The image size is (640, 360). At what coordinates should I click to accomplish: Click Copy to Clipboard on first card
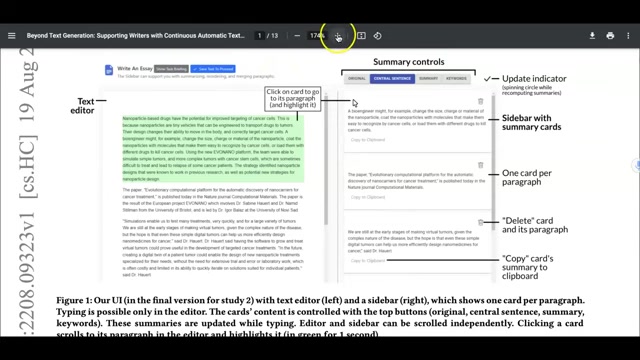[x=368, y=140]
